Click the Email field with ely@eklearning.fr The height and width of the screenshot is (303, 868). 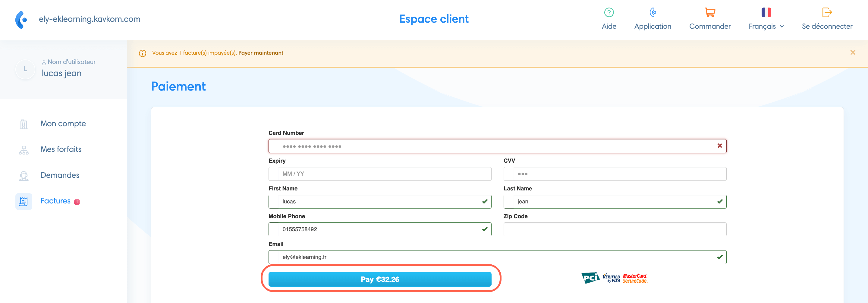[497, 257]
